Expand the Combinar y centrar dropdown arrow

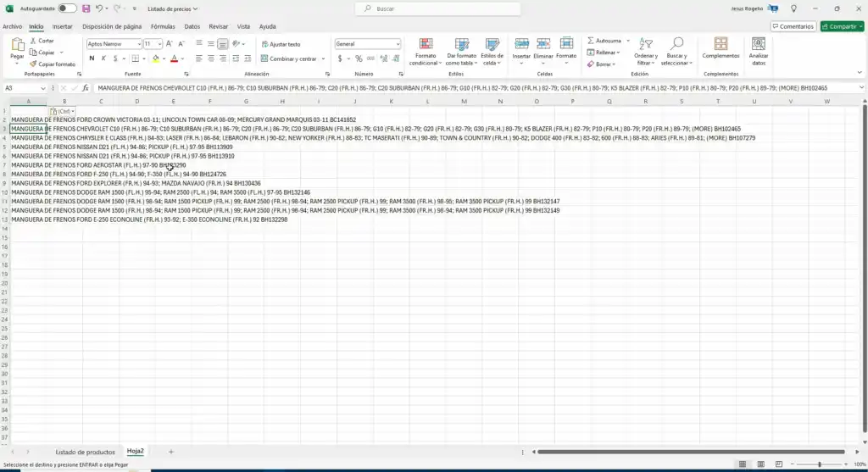tap(323, 58)
